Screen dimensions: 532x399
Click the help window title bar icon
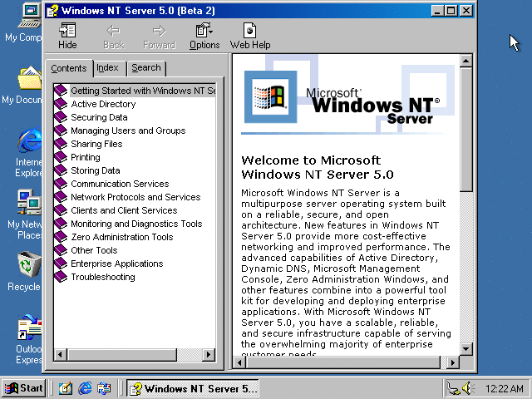[52, 11]
